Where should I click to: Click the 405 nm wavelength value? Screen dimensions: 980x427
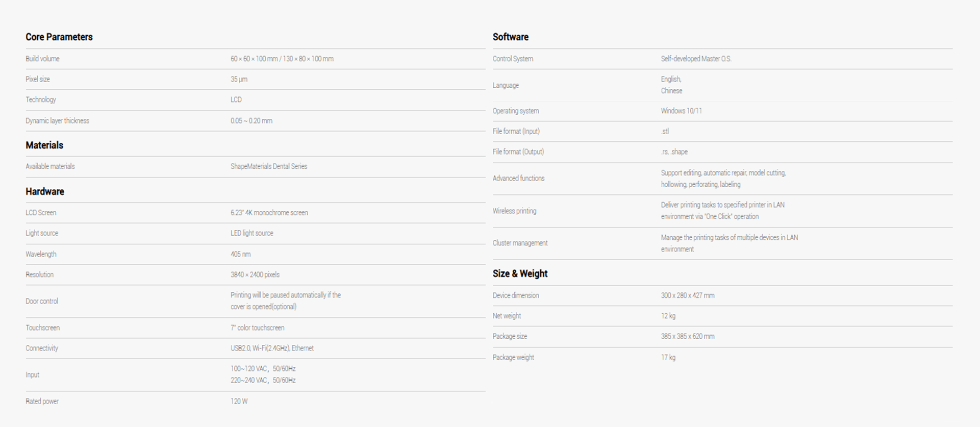(240, 254)
